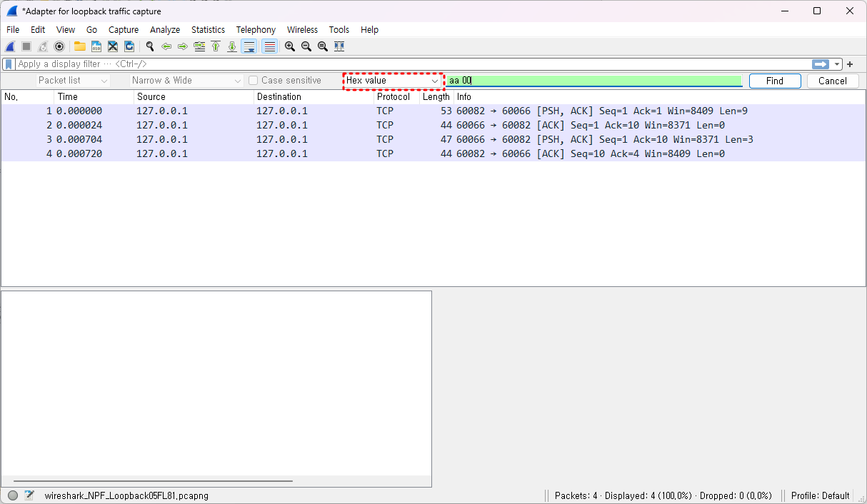Select packet 2 at time 0.000024
The width and height of the screenshot is (867, 504).
433,126
